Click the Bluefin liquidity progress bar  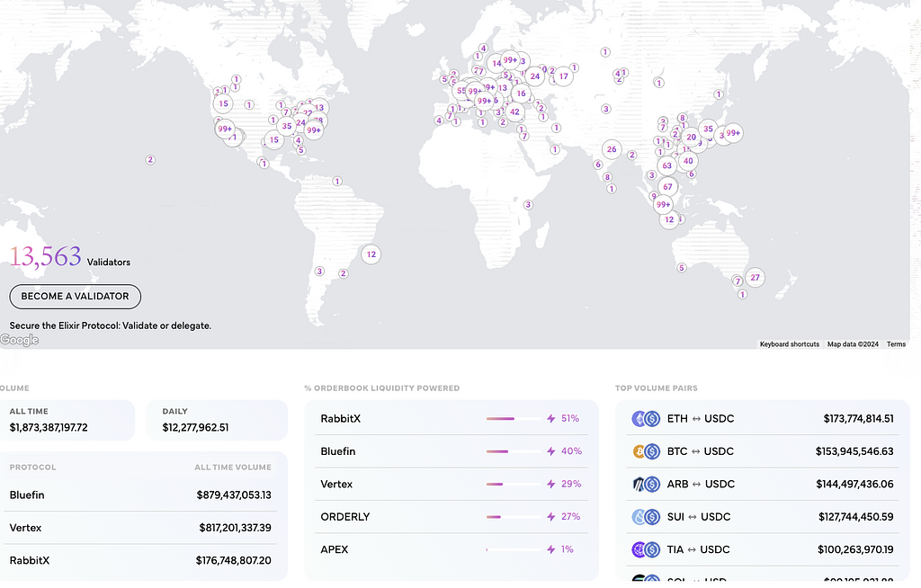[x=512, y=451]
